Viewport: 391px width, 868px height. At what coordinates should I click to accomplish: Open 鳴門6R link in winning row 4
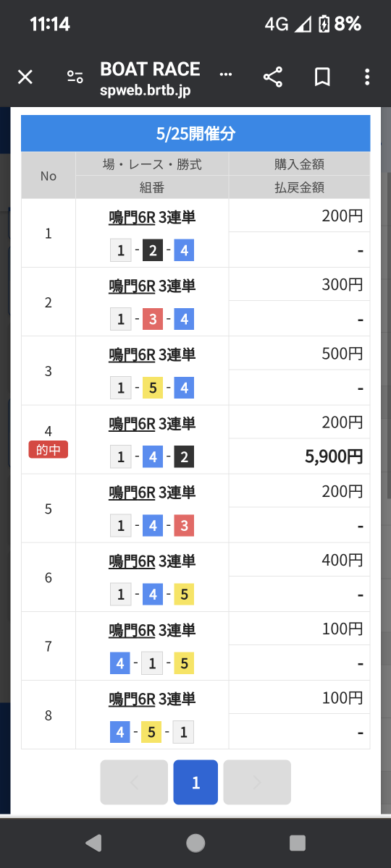click(133, 423)
